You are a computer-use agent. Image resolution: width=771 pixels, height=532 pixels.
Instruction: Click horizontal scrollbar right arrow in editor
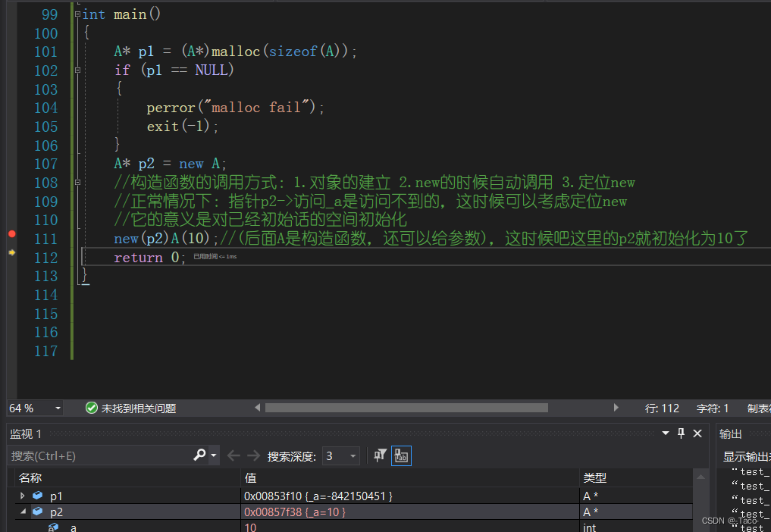click(x=616, y=408)
